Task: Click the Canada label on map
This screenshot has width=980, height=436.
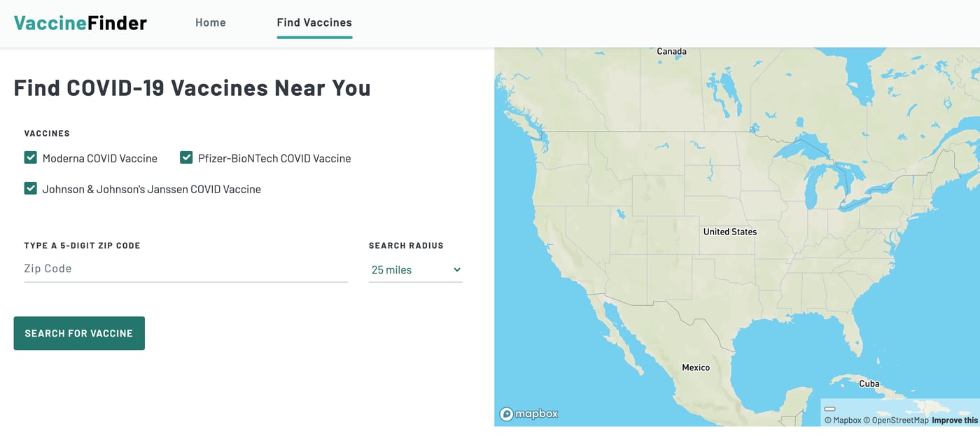Action: (x=671, y=51)
